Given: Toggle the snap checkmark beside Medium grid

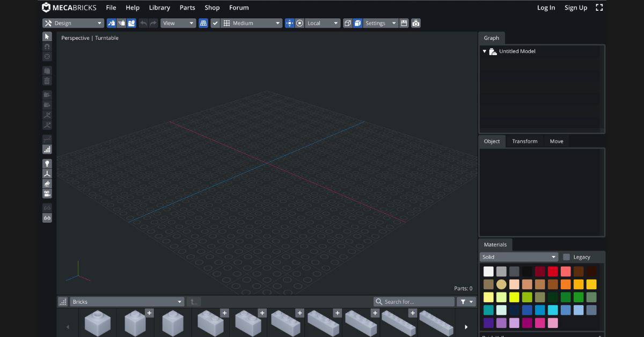Looking at the screenshot, I should tap(215, 23).
